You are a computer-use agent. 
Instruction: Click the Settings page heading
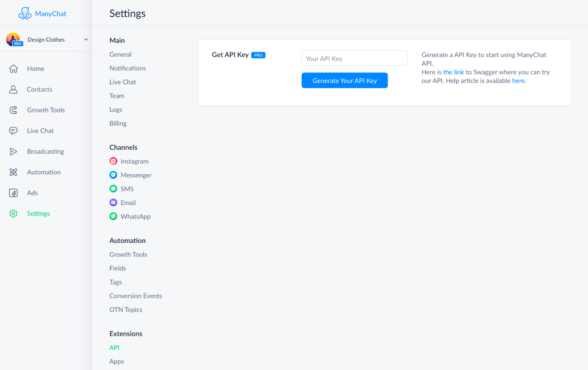(128, 14)
